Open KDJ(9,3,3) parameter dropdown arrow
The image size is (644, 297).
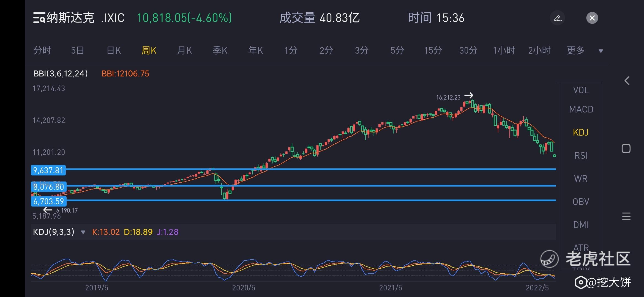point(83,232)
